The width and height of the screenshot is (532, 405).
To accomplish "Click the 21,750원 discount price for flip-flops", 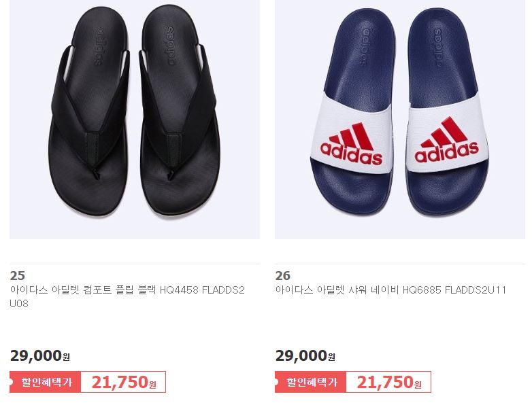I will [124, 382].
